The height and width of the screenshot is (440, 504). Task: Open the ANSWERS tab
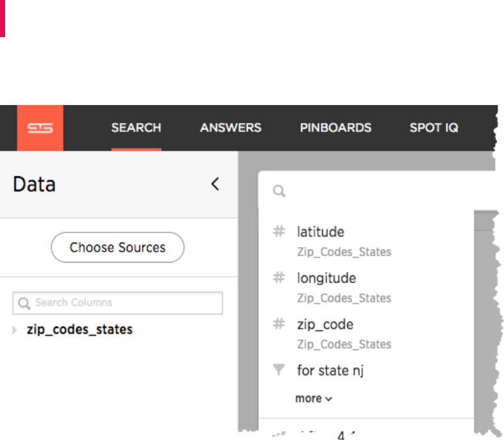click(x=231, y=127)
